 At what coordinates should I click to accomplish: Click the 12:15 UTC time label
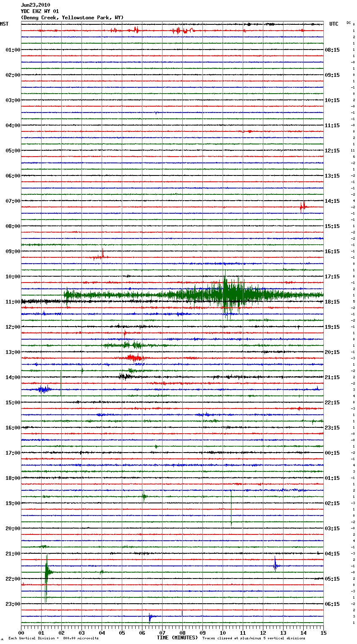(x=332, y=151)
